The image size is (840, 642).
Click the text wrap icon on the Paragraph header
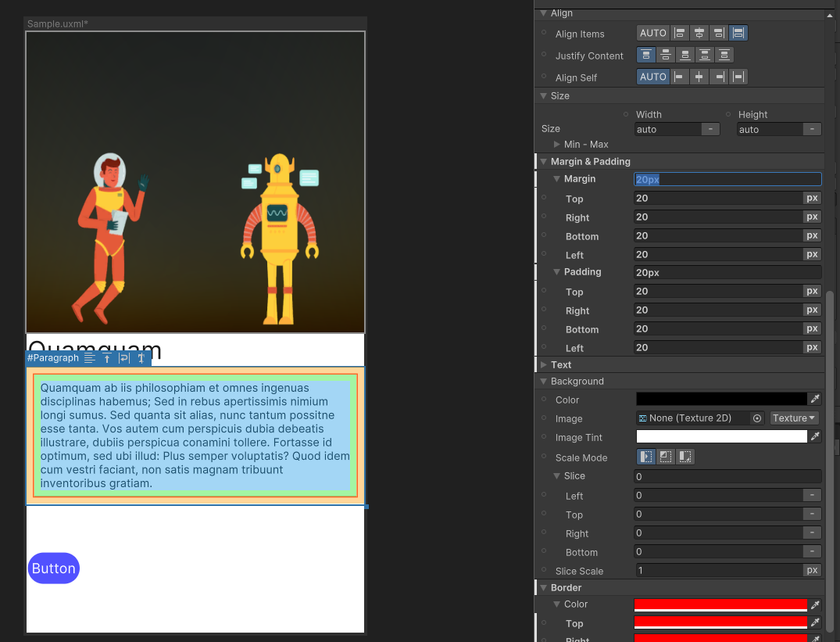[124, 358]
